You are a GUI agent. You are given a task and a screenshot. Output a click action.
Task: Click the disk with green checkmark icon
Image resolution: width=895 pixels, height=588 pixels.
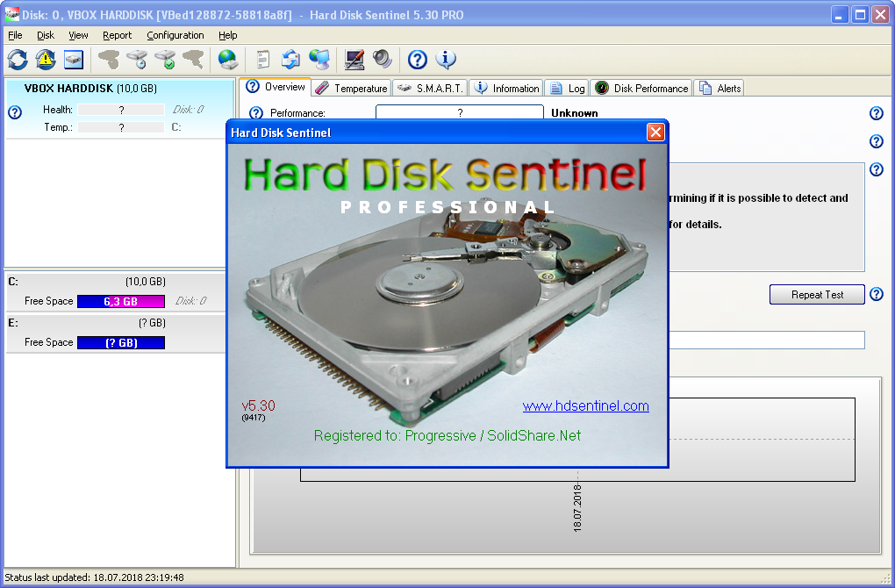pos(166,60)
